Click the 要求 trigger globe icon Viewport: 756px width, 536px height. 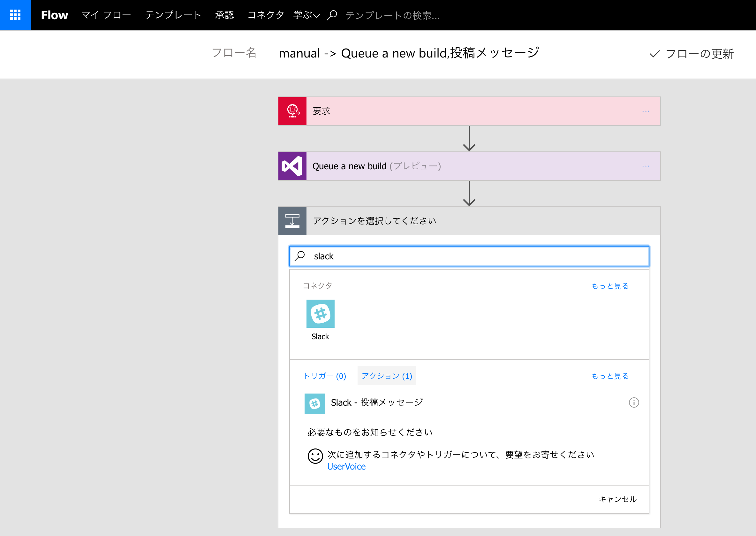pyautogui.click(x=292, y=111)
